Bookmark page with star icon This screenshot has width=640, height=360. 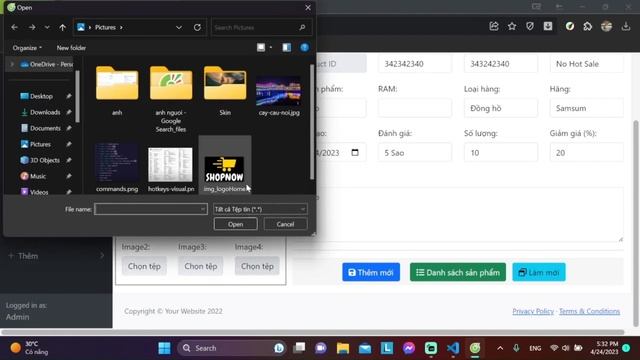512,26
